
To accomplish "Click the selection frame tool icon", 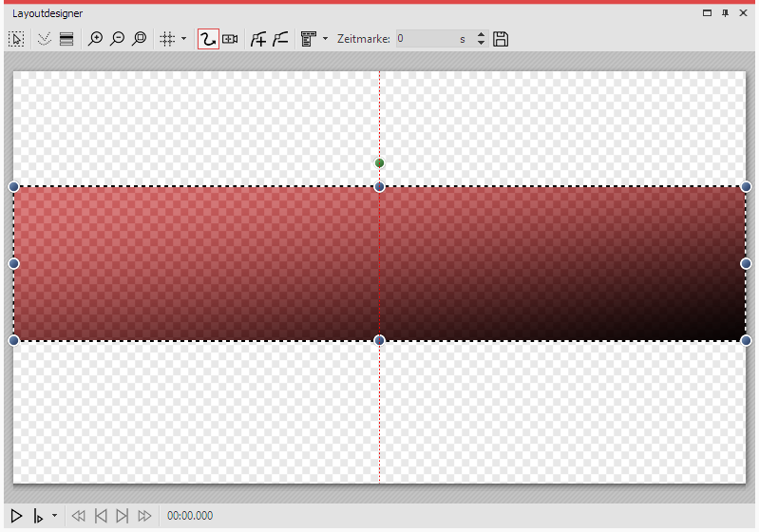I will point(16,39).
